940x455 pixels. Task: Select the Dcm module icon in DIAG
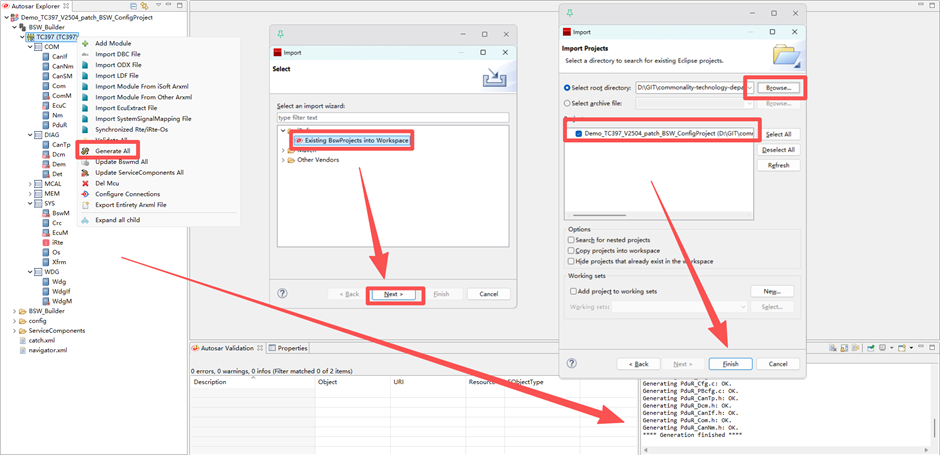click(x=46, y=155)
